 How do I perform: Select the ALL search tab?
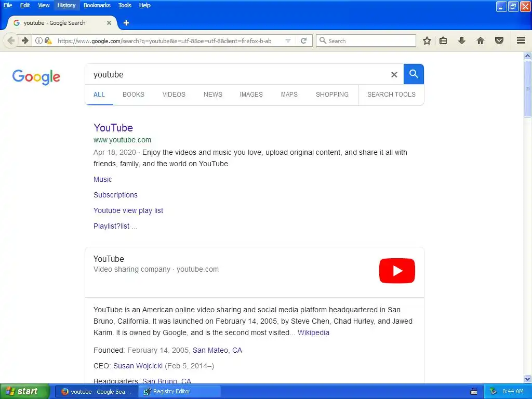(x=99, y=95)
